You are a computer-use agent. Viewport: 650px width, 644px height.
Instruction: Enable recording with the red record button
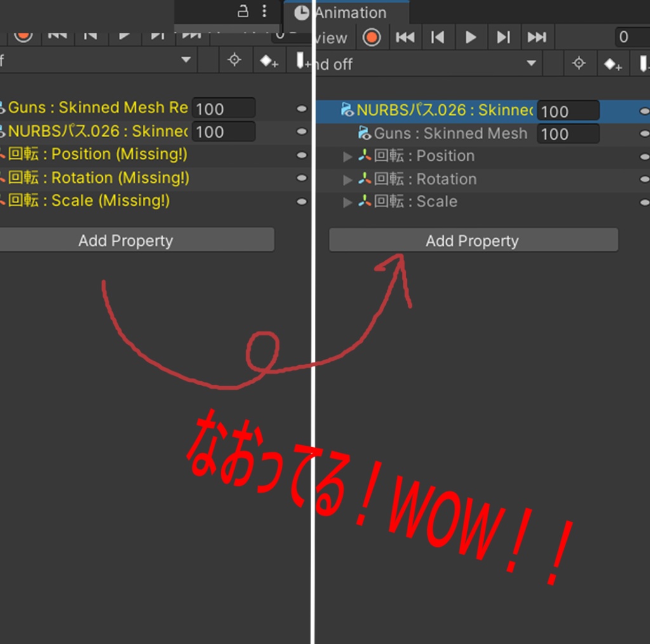(x=373, y=37)
